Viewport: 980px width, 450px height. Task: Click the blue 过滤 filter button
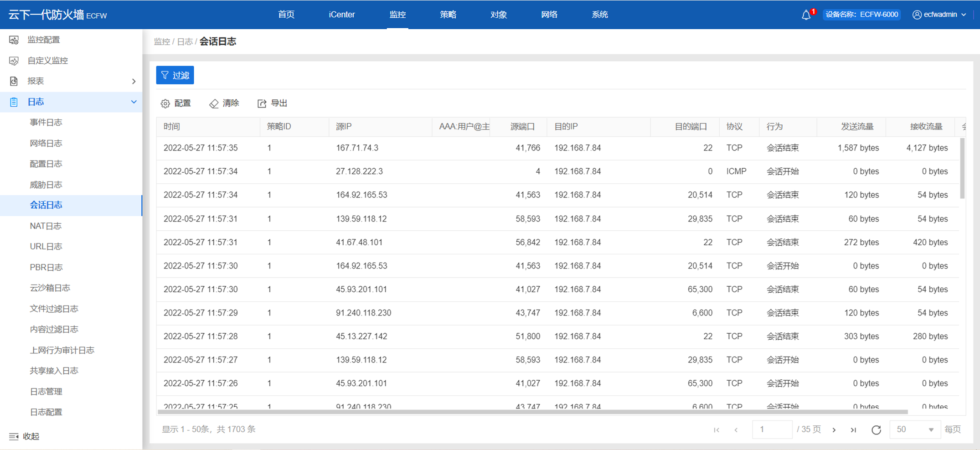pos(175,75)
